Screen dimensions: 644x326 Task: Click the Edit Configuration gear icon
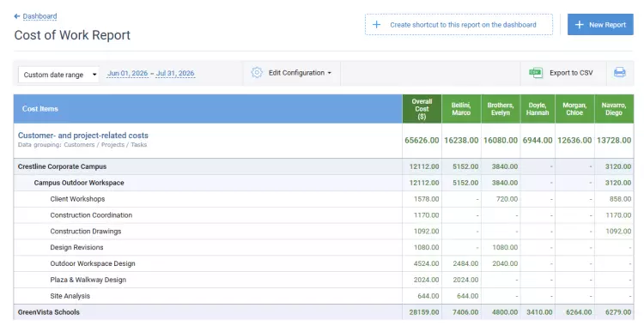click(x=257, y=73)
